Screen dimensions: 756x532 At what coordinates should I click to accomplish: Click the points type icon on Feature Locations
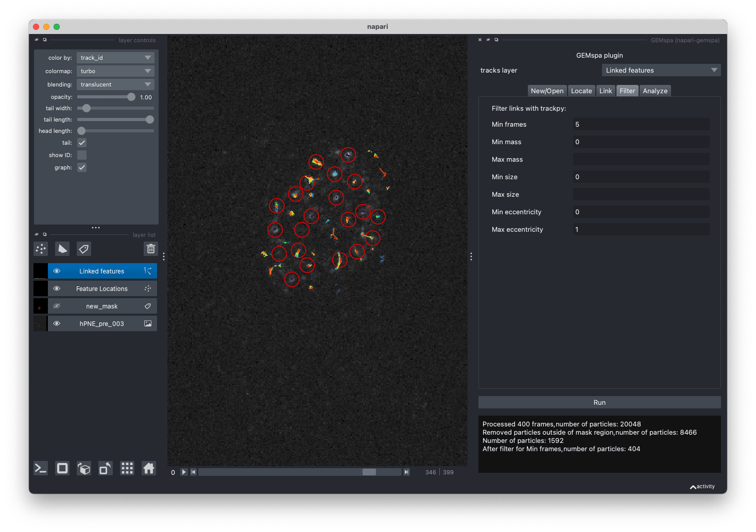click(148, 288)
